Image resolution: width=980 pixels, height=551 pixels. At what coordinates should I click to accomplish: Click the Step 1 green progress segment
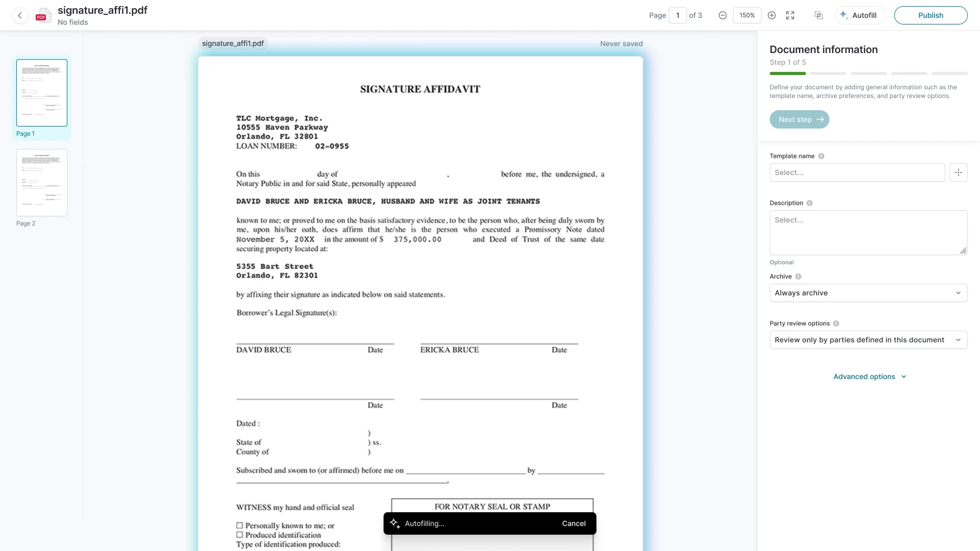point(788,73)
